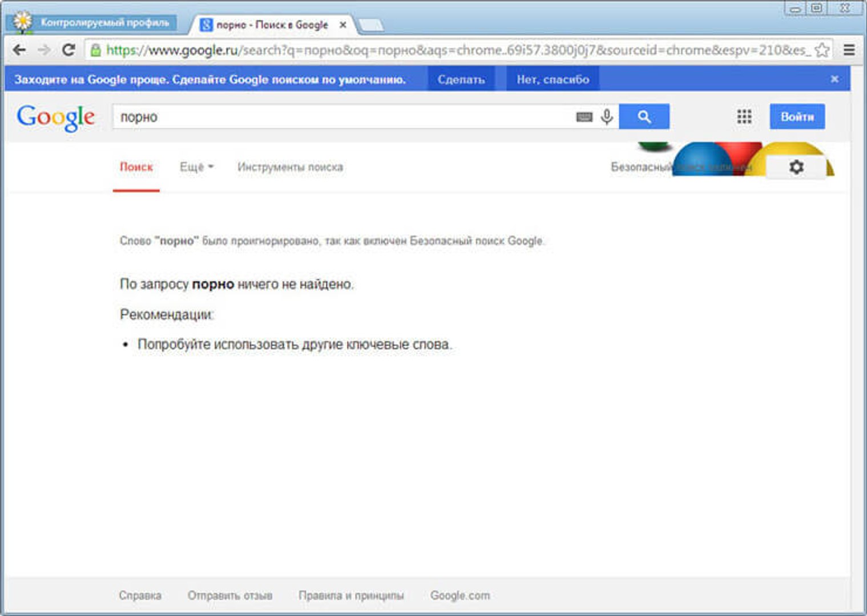Click the Войти sign-in button

point(797,116)
